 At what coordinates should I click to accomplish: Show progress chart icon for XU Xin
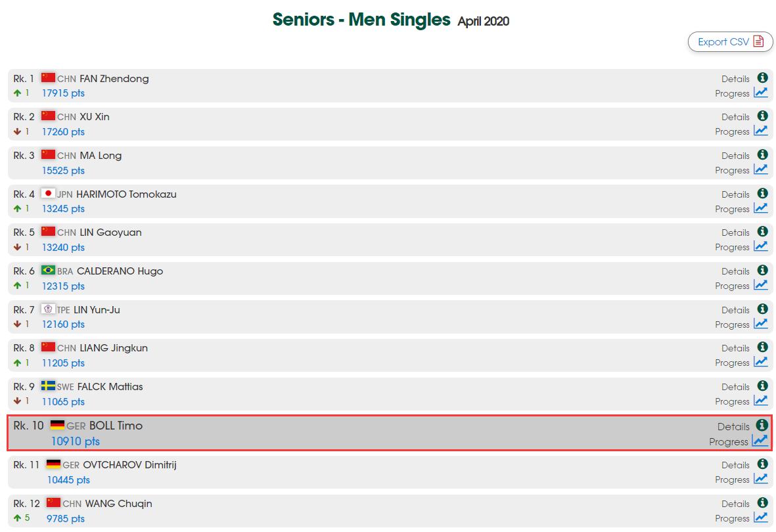coord(761,131)
